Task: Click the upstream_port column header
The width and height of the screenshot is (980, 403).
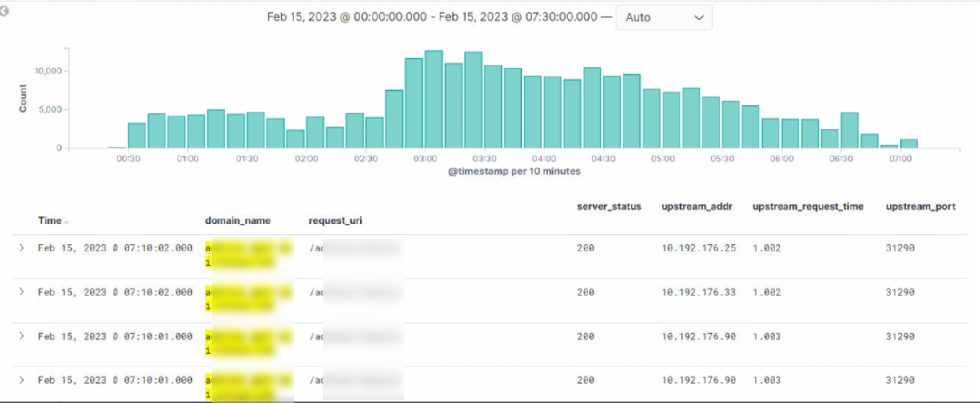Action: [x=920, y=207]
